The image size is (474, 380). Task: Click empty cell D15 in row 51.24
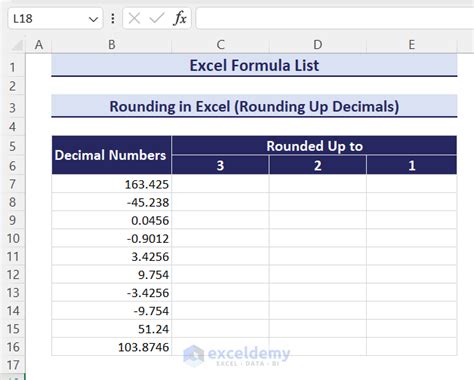318,329
